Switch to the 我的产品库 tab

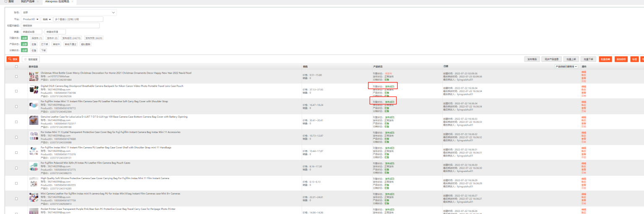28,2
